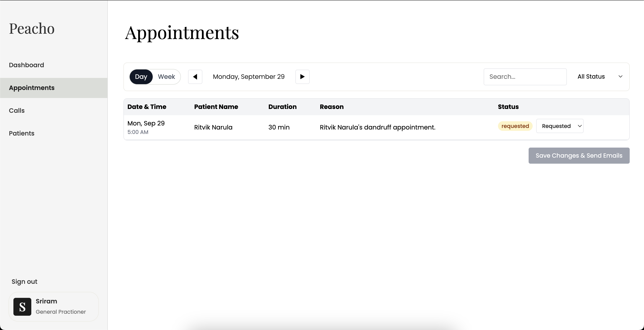
Task: Switch to Week view
Action: tap(166, 77)
